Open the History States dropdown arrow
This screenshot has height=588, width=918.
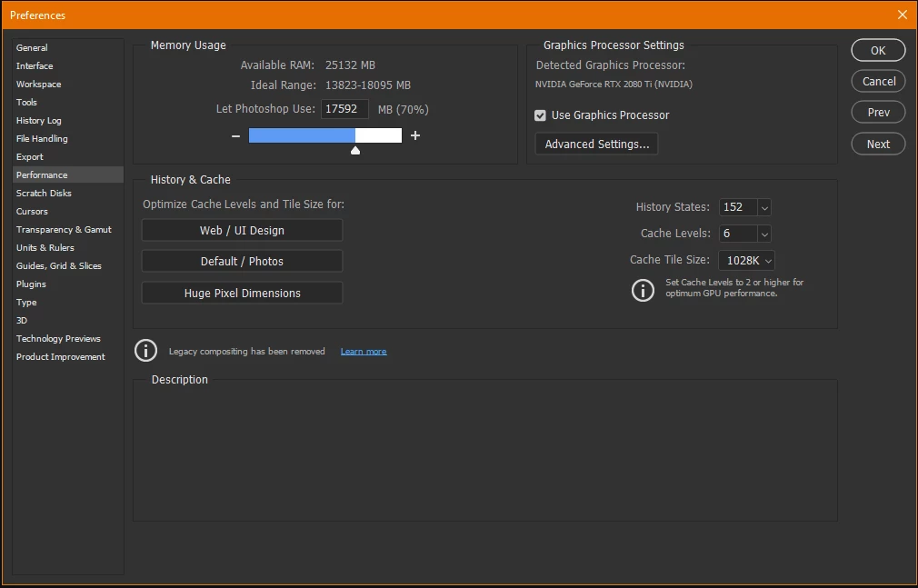click(764, 207)
